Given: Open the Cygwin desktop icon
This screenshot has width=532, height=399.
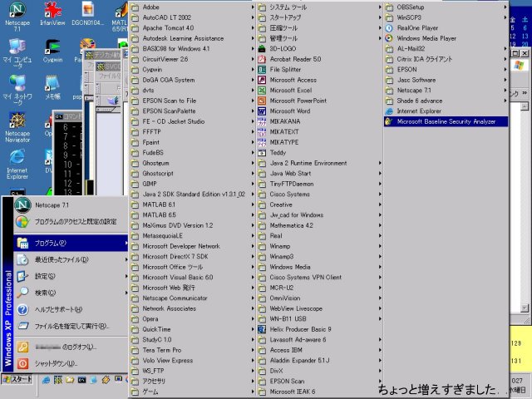Looking at the screenshot, I should 52,51.
